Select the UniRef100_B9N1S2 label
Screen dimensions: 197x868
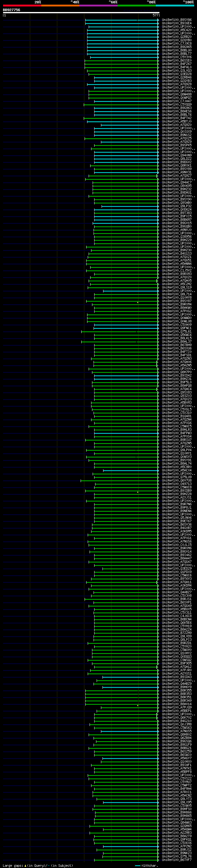click(x=177, y=135)
